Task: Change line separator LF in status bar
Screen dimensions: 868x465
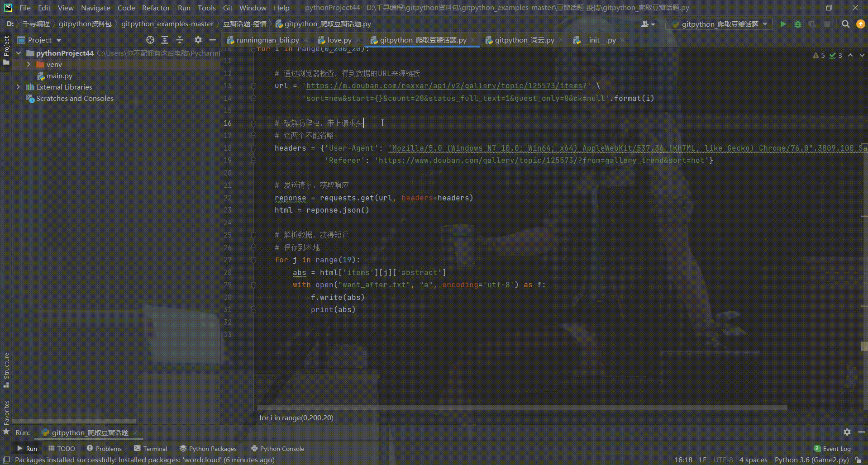Action: click(702, 460)
